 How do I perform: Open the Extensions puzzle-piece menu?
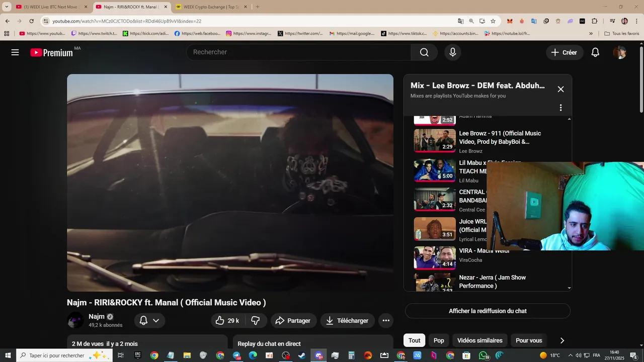pos(594,21)
